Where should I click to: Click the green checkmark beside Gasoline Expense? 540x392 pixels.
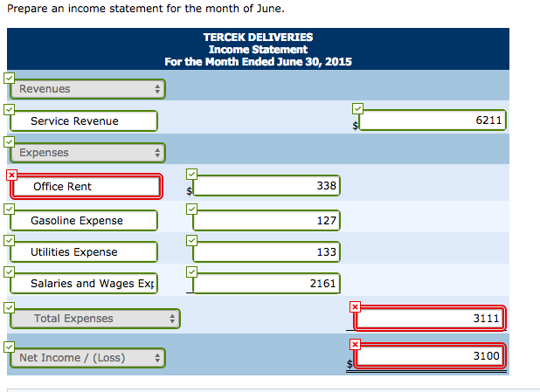(x=10, y=209)
